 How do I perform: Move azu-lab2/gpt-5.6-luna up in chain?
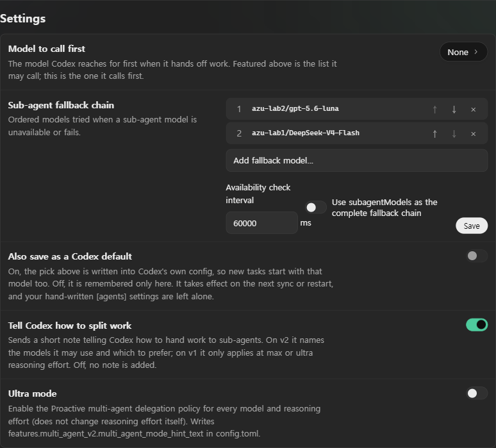(x=434, y=110)
